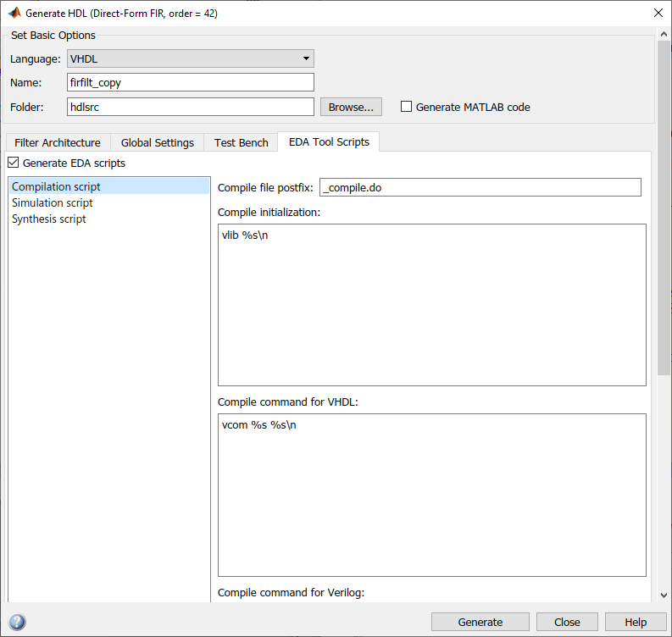Click the Compile file postfix field
Viewport: 672px width, 637px height.
(480, 188)
